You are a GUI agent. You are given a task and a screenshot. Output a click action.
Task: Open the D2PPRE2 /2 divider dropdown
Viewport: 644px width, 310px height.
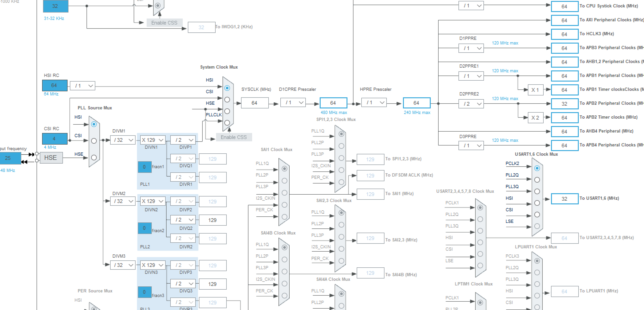click(471, 104)
